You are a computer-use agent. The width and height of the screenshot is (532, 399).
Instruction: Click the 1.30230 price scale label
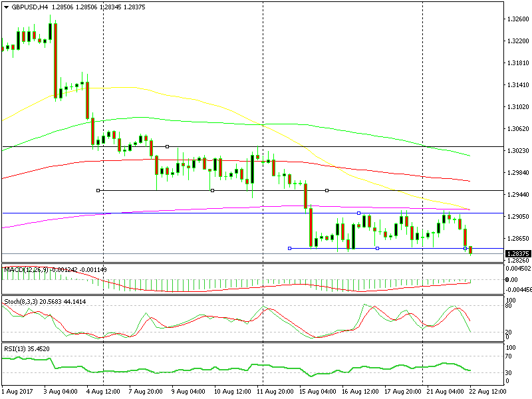pyautogui.click(x=518, y=151)
